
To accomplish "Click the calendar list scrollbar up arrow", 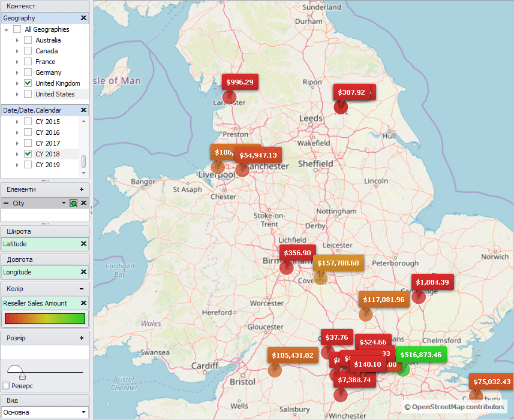I will (x=83, y=121).
